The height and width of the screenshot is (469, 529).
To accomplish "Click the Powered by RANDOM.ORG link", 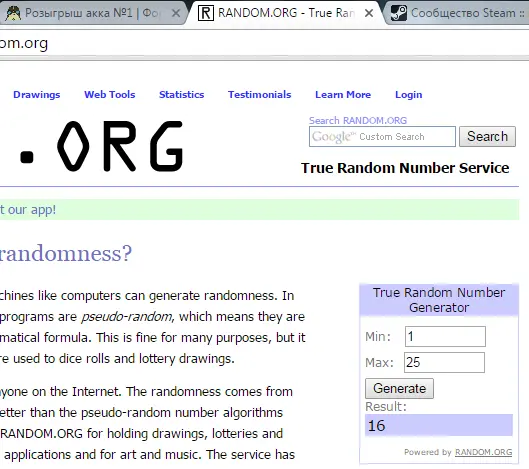I will point(483,452).
